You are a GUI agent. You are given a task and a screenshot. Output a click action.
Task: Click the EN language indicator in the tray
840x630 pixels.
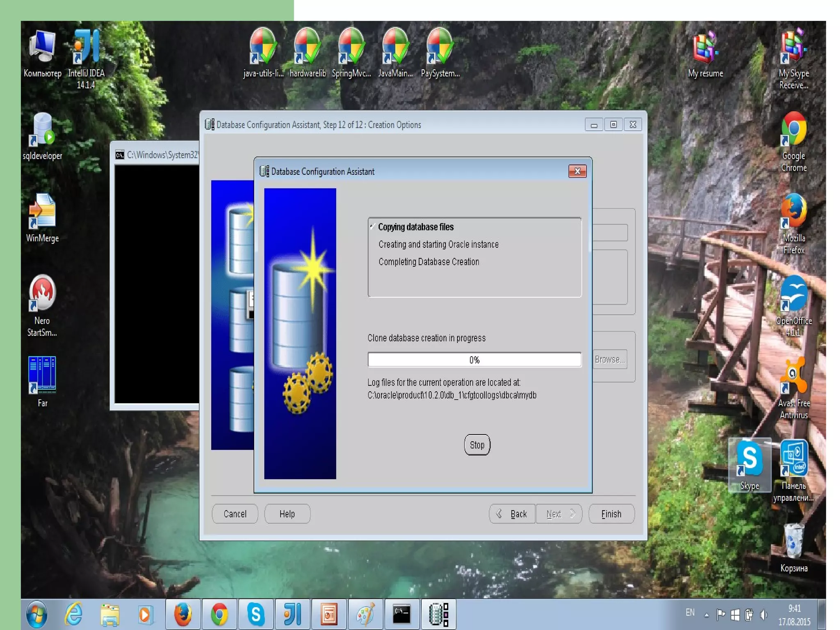(690, 613)
